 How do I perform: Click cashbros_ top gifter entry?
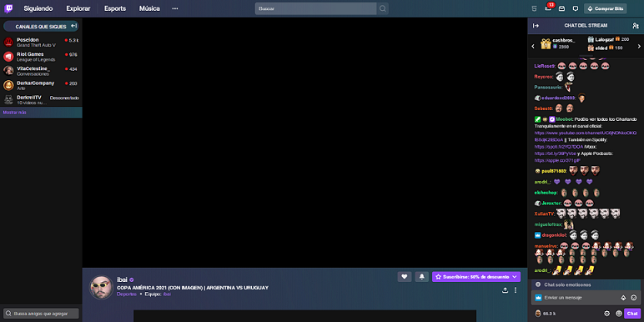click(x=558, y=43)
